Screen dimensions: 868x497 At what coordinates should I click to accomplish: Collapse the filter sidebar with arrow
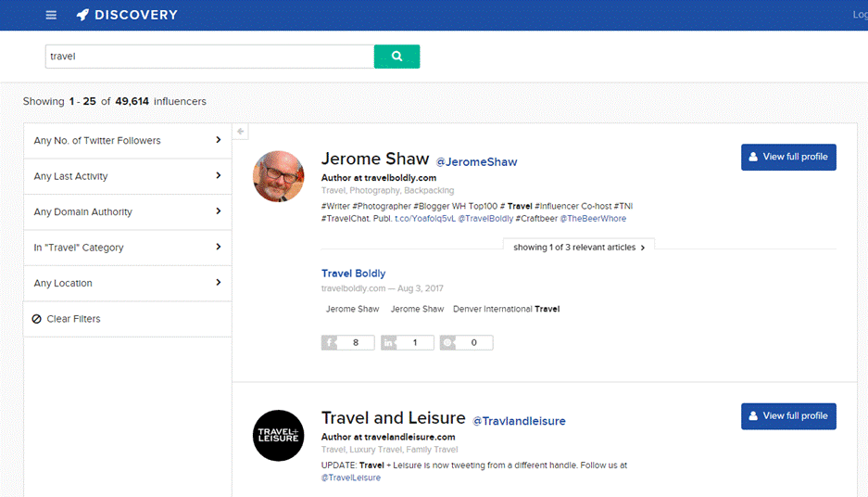click(x=241, y=132)
